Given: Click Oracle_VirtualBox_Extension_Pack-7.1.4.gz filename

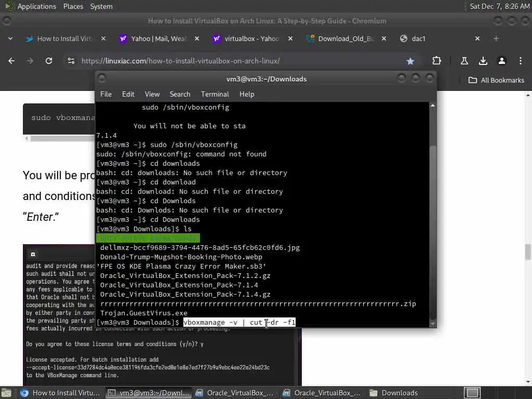Looking at the screenshot, I should click(x=185, y=295).
